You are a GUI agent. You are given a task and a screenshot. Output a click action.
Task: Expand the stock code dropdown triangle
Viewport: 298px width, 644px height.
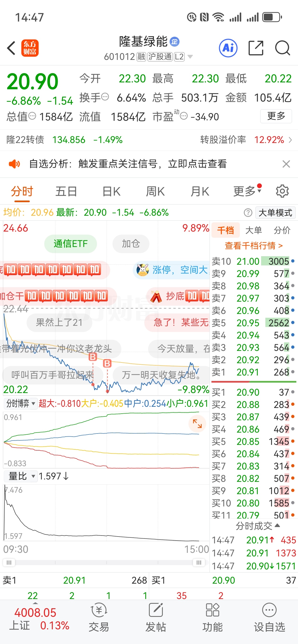190,57
